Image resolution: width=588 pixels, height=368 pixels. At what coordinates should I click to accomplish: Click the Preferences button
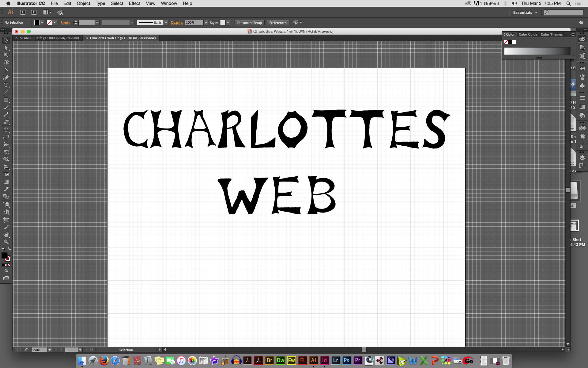pos(278,23)
